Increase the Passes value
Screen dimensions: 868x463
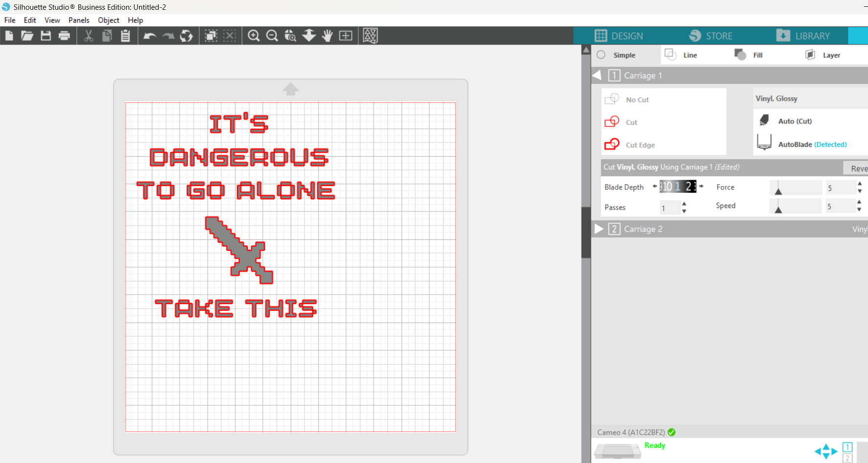tap(684, 204)
